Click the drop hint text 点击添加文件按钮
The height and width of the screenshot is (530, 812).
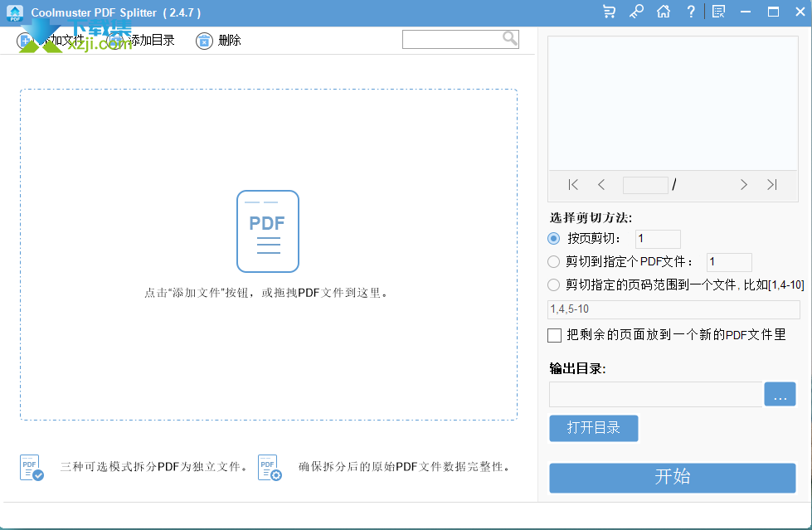coord(267,293)
